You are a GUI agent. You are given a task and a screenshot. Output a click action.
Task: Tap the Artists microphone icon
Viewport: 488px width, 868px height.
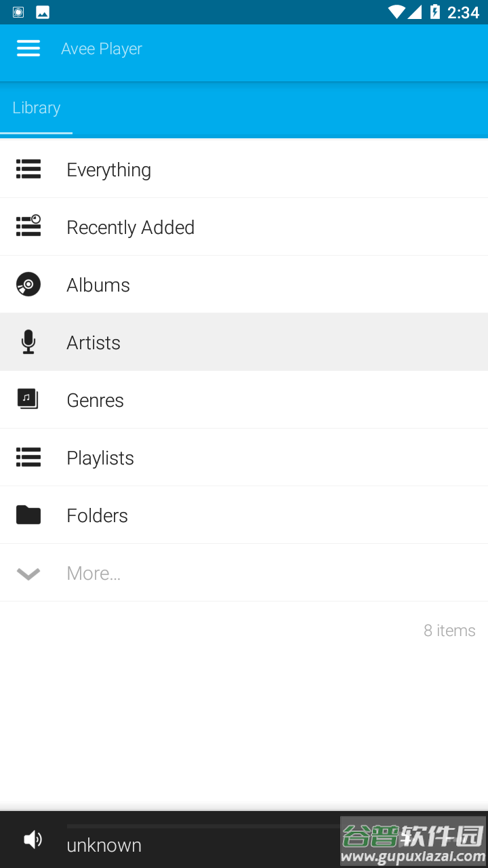[x=28, y=342]
